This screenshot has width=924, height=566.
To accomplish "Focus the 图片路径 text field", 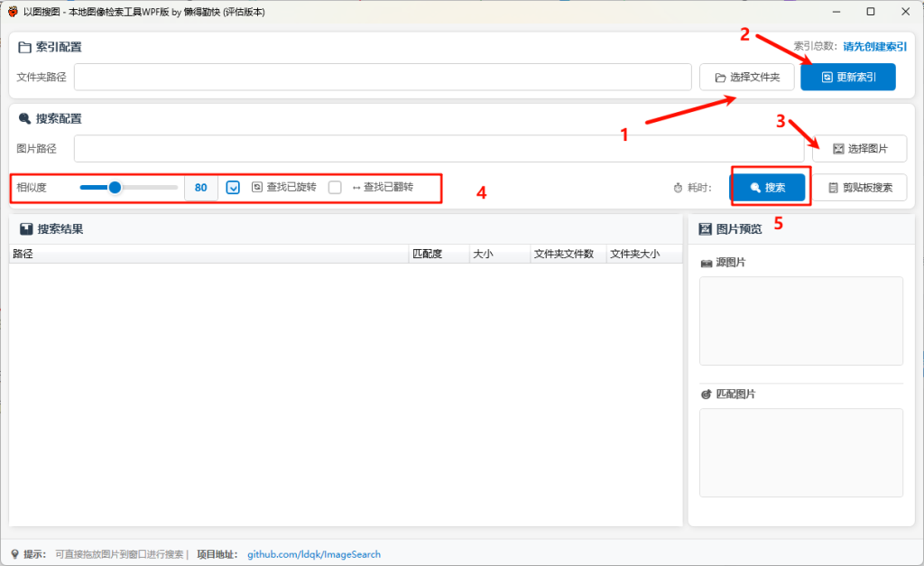I will coord(439,149).
